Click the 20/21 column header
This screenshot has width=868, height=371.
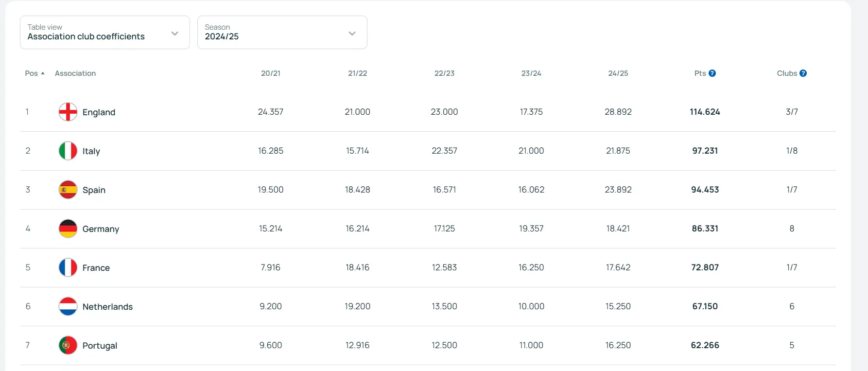point(271,73)
